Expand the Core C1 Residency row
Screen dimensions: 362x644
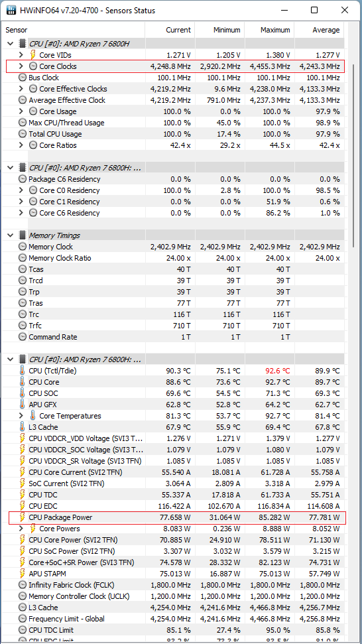[x=21, y=201]
